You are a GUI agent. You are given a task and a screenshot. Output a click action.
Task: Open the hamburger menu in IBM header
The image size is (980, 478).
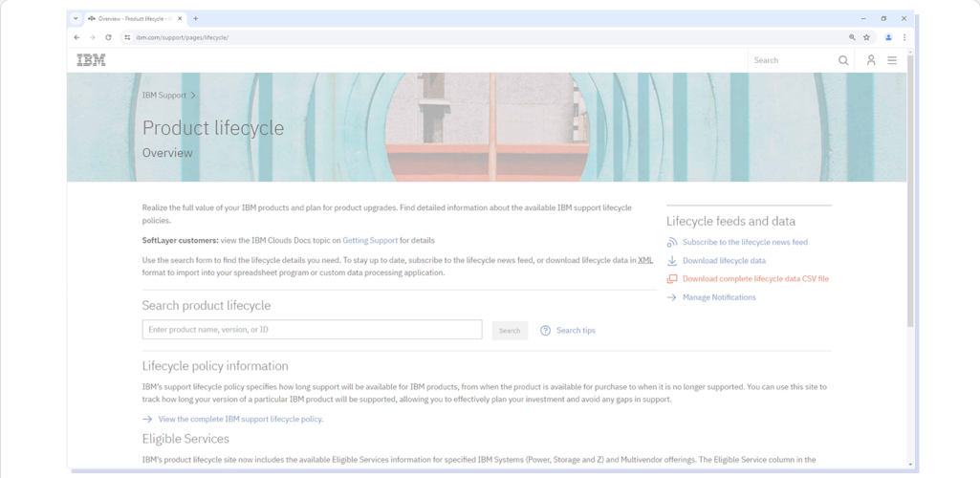click(892, 60)
